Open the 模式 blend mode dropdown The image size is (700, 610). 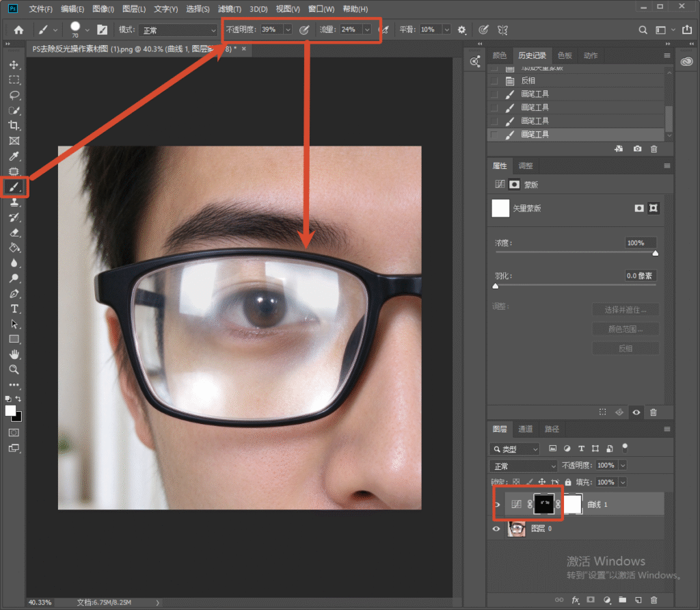(178, 30)
